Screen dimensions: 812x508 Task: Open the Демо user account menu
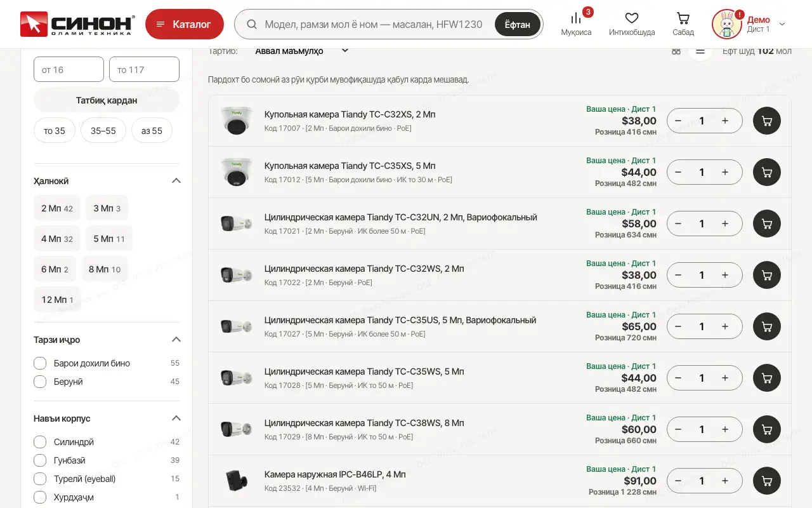coord(749,24)
